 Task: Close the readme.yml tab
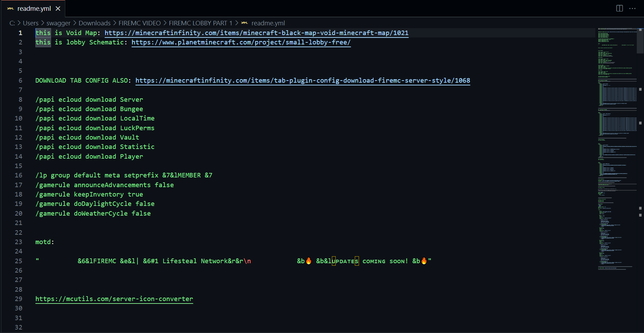click(x=58, y=8)
